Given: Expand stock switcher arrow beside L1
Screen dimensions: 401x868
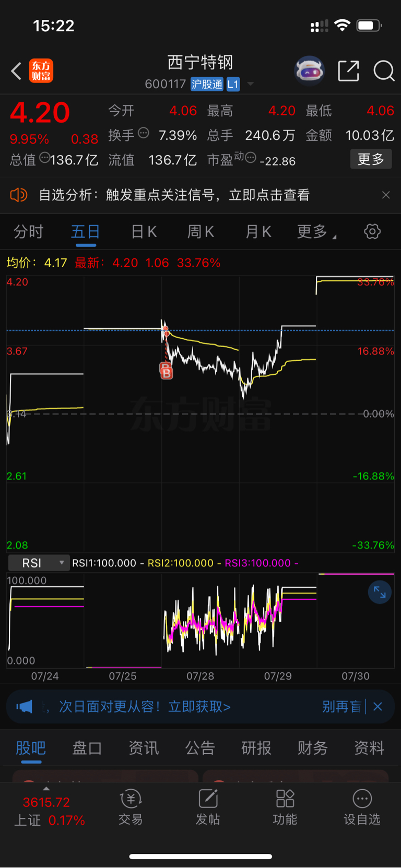Looking at the screenshot, I should tap(251, 84).
